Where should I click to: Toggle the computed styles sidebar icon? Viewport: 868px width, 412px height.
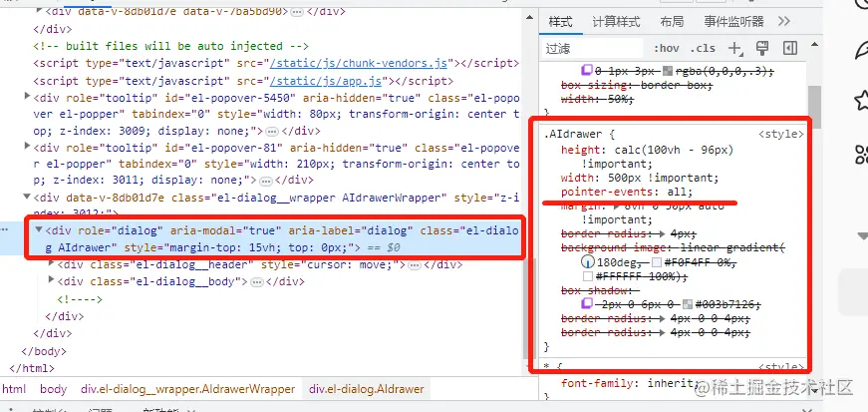tap(790, 48)
